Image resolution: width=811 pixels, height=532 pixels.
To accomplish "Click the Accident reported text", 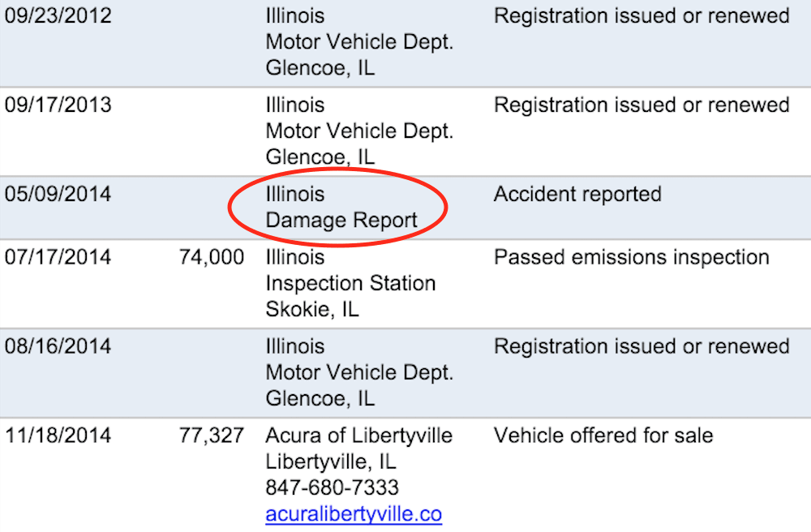I will coord(577,195).
